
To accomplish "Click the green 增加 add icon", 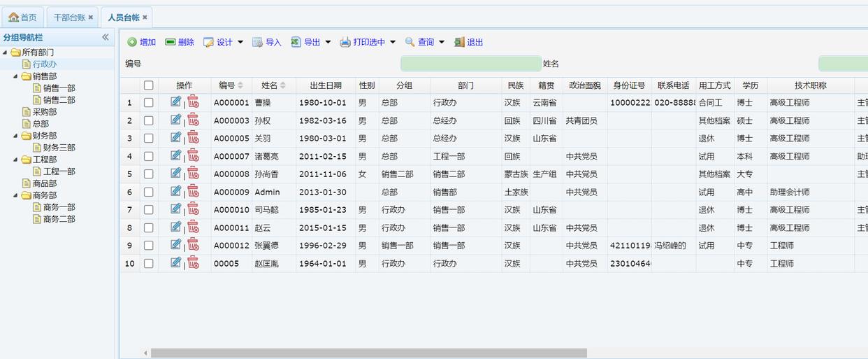I will click(x=132, y=43).
